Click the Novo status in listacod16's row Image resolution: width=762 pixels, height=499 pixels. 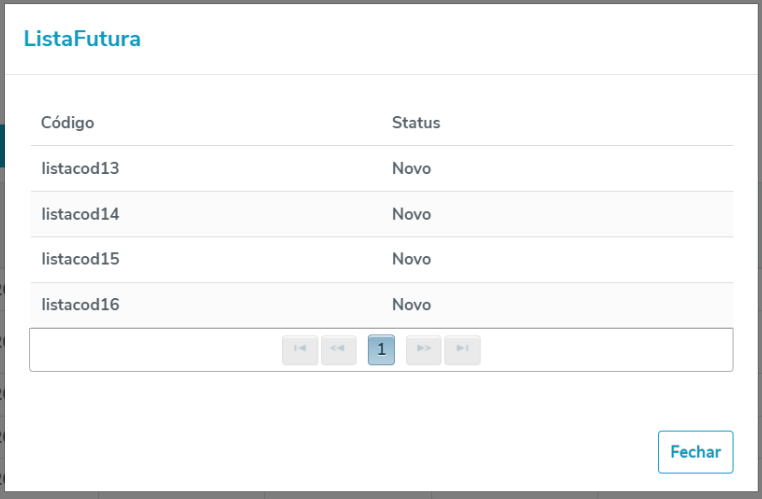[x=411, y=305]
